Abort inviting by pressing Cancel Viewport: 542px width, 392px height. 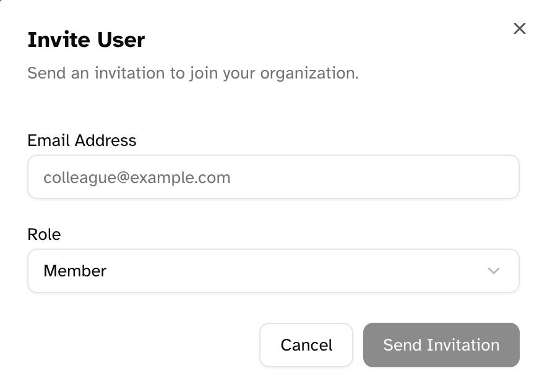point(306,345)
